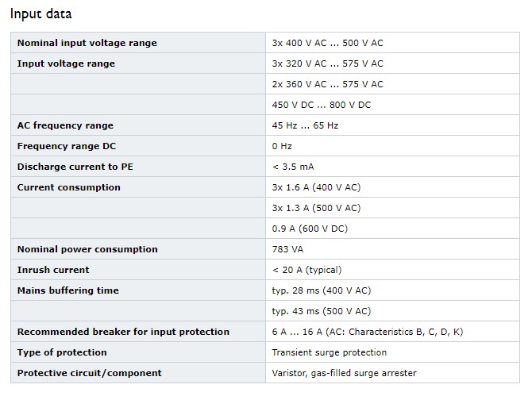Screen dimensions: 532x396
Task: Click the typ. 43 ms (500 V AC) value
Action: click(x=322, y=311)
